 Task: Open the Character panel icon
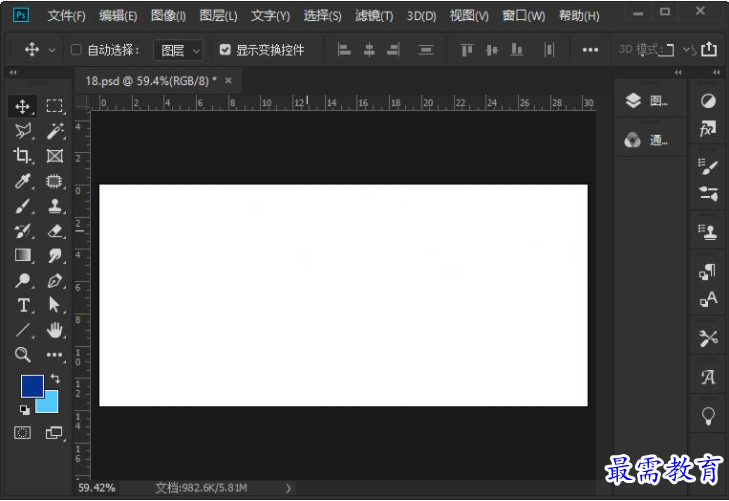[x=708, y=299]
